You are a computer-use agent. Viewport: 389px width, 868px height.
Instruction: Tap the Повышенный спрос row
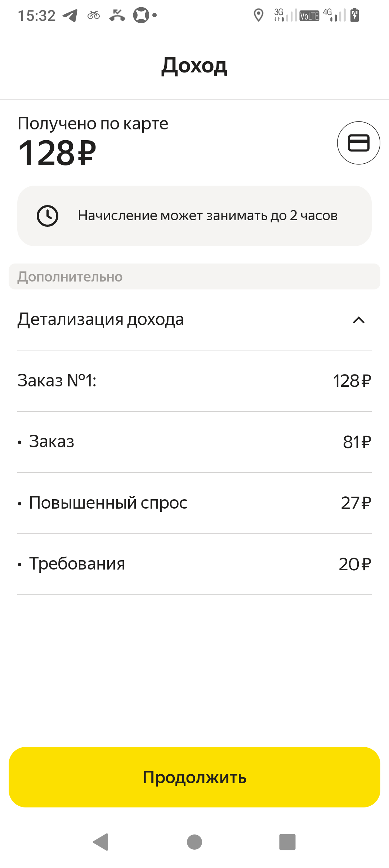[194, 503]
